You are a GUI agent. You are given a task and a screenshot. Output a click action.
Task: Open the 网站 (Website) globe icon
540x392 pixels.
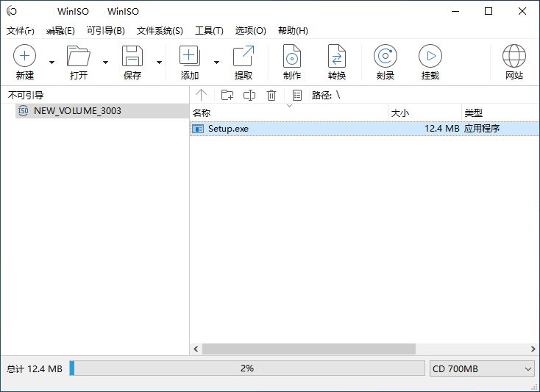(x=514, y=56)
